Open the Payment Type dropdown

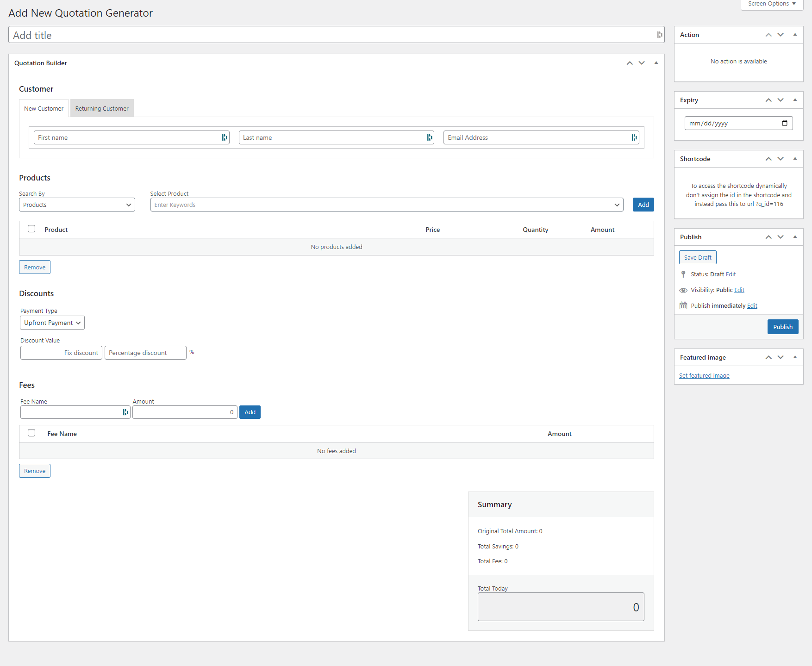(52, 323)
